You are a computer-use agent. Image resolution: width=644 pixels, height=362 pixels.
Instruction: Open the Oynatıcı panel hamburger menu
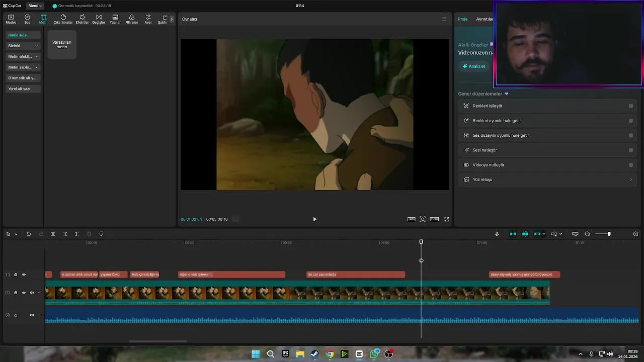click(444, 19)
